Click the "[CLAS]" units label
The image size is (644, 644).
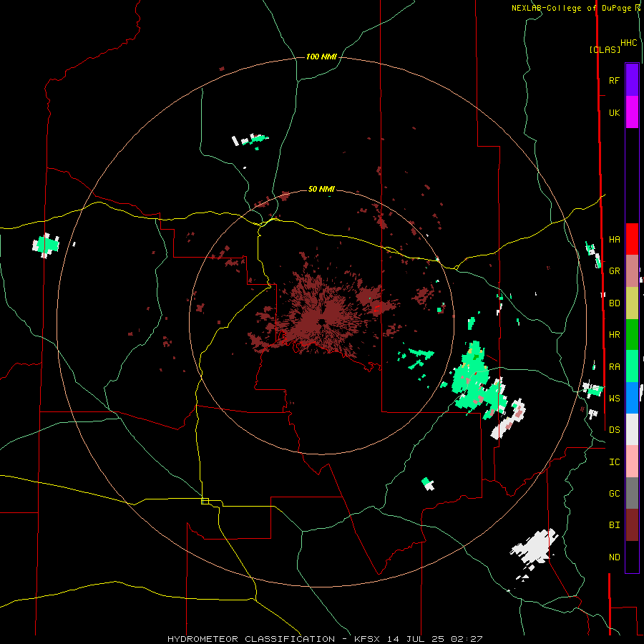point(605,49)
